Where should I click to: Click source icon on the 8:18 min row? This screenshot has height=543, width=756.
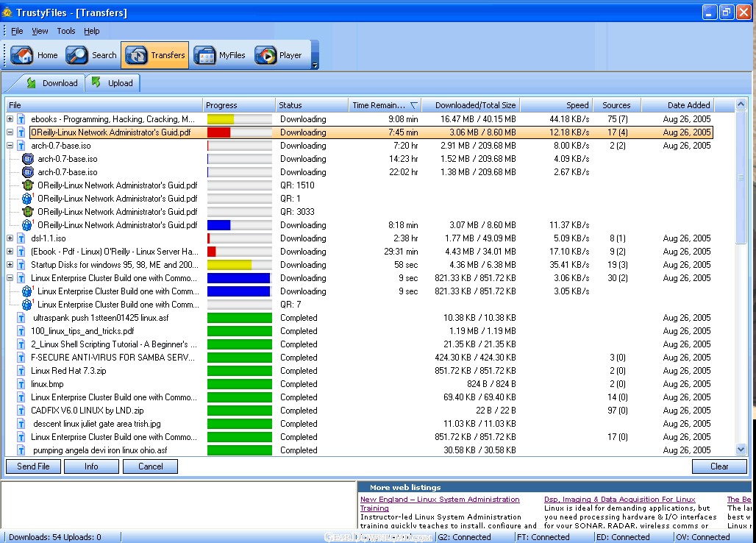(27, 225)
